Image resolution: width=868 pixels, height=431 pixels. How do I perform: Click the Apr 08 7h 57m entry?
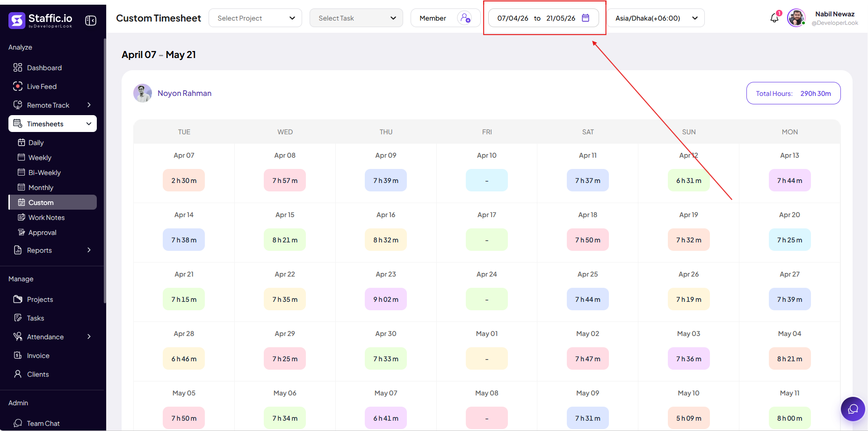(x=285, y=180)
